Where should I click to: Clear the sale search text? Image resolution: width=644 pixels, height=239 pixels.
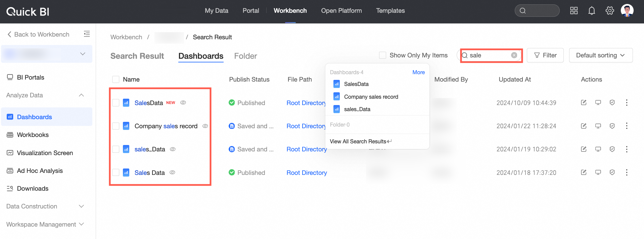point(514,55)
